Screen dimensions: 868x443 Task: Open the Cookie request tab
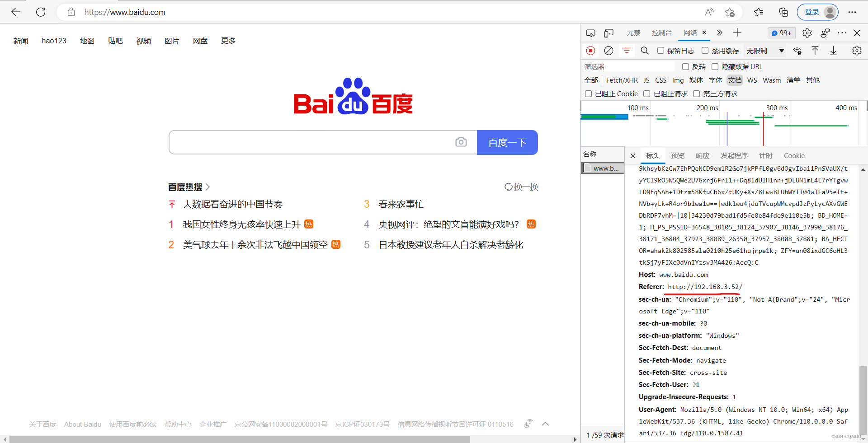click(794, 156)
